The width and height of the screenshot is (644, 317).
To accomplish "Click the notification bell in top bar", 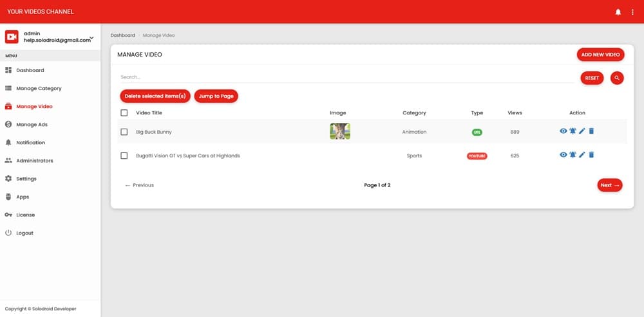I will 618,12.
